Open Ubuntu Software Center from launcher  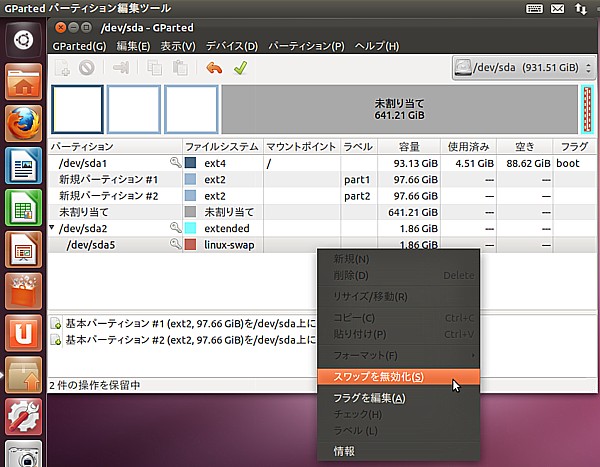click(23, 291)
